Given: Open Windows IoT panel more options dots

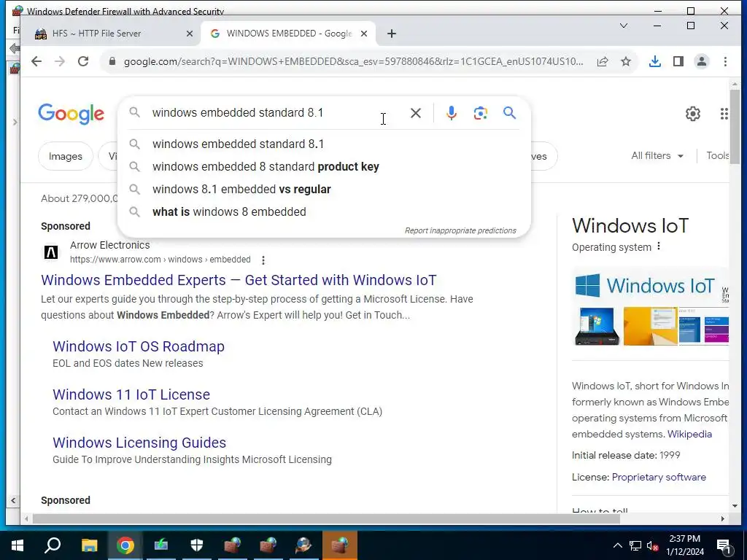Looking at the screenshot, I should (x=659, y=246).
